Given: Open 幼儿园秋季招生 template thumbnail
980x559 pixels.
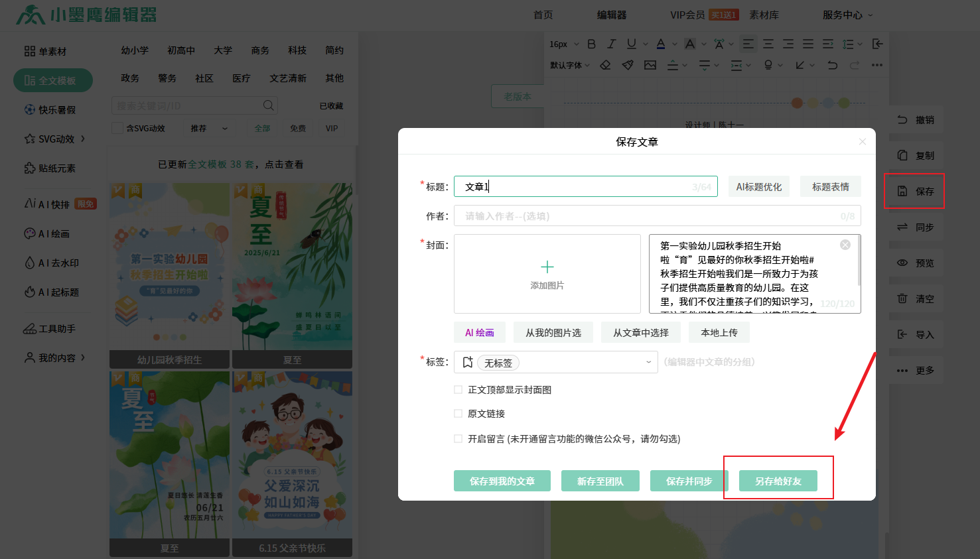Looking at the screenshot, I should point(169,275).
